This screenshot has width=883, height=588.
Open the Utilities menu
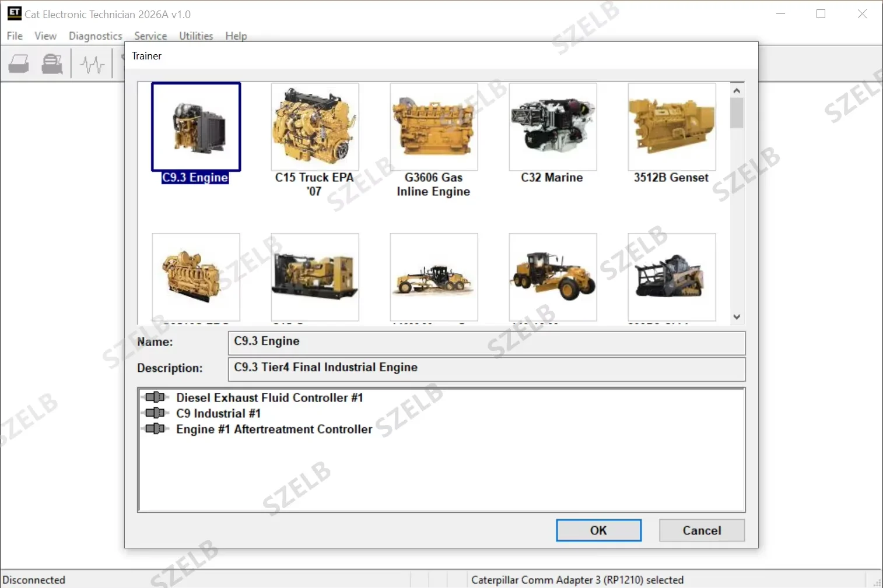point(196,36)
